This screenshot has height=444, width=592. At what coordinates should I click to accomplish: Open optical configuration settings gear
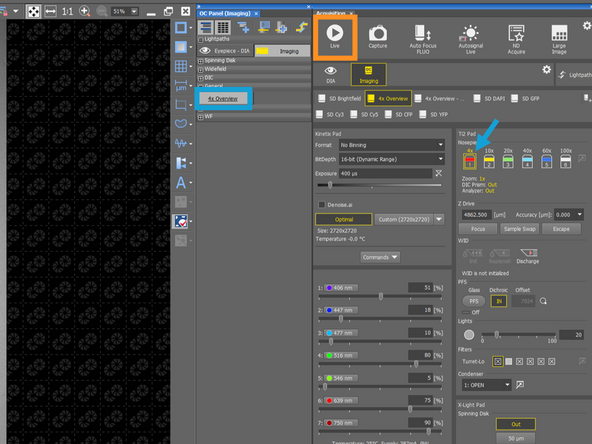click(x=546, y=69)
